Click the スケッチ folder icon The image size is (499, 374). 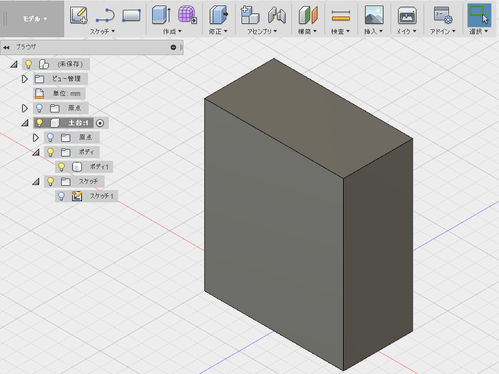pyautogui.click(x=66, y=181)
